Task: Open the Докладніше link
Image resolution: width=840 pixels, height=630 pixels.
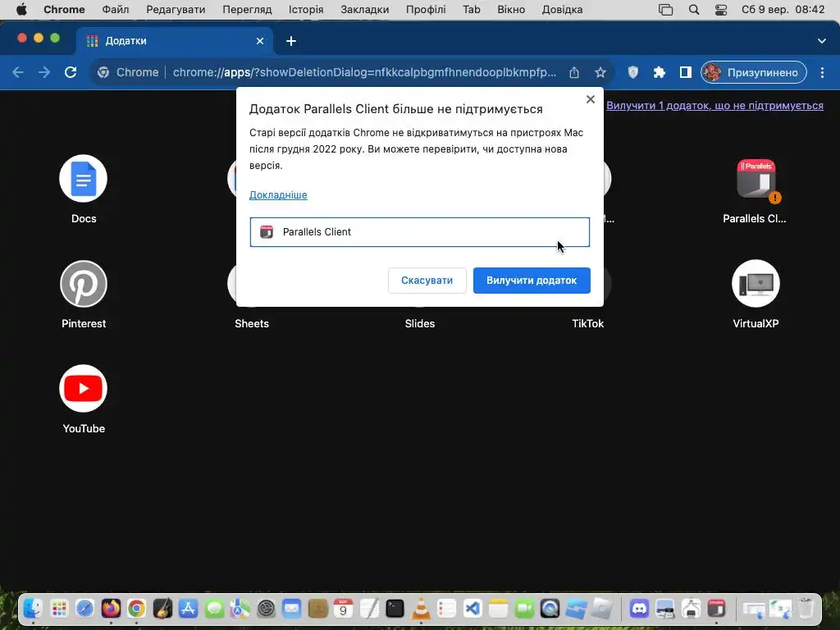Action: (278, 195)
